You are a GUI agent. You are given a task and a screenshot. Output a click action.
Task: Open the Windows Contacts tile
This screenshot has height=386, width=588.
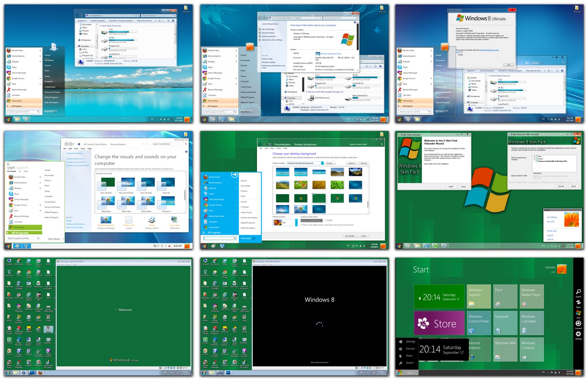coord(532,349)
